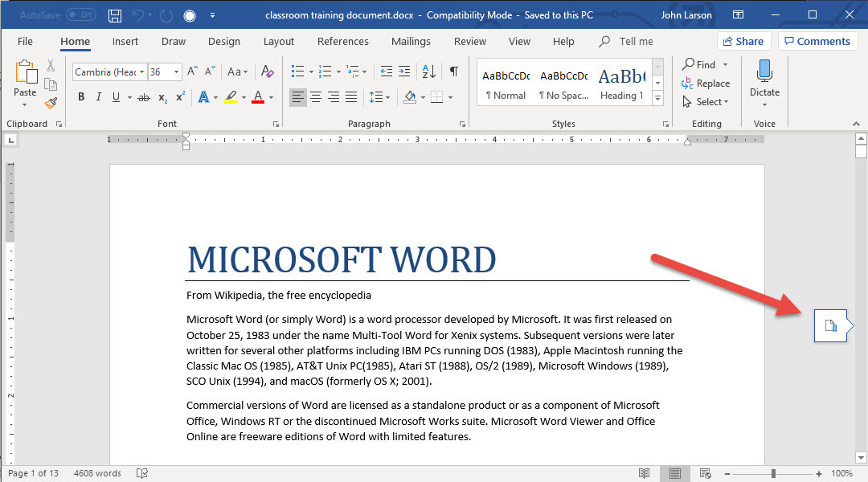
Task: Open the font size dropdown
Action: pyautogui.click(x=176, y=72)
